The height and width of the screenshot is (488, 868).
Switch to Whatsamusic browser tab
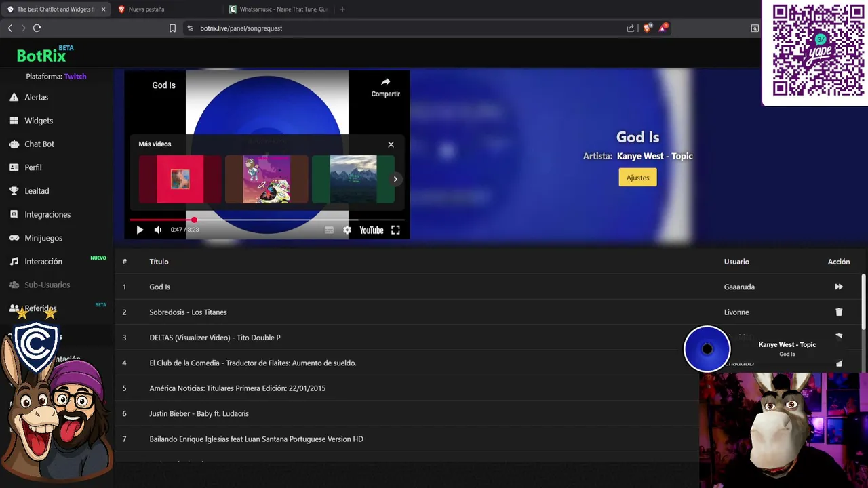[278, 9]
